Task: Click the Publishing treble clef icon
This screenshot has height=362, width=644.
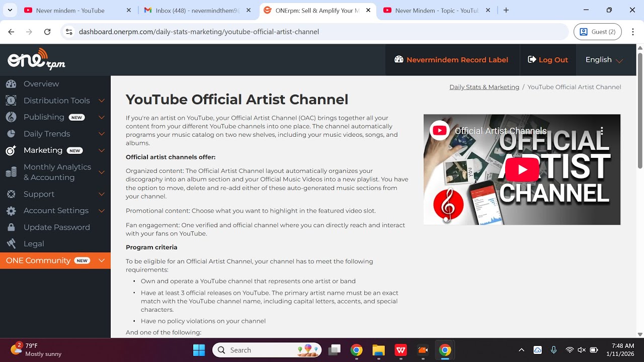Action: pyautogui.click(x=11, y=117)
